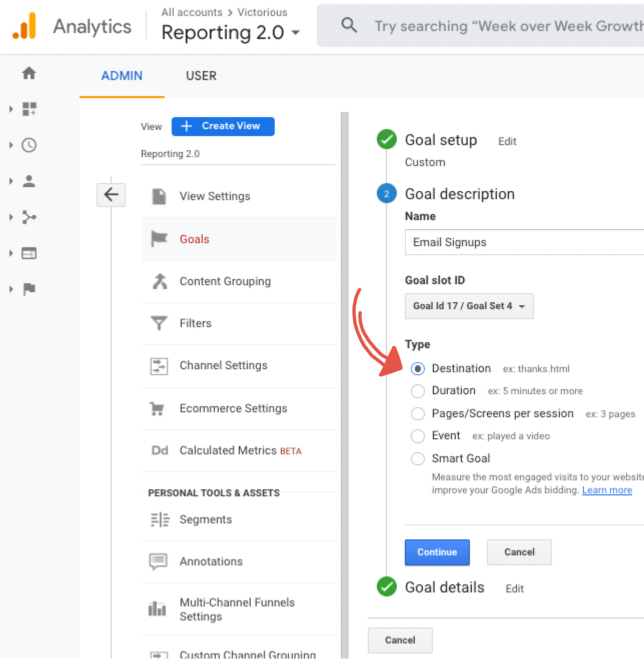
Task: Follow the Learn more link
Action: [x=606, y=490]
